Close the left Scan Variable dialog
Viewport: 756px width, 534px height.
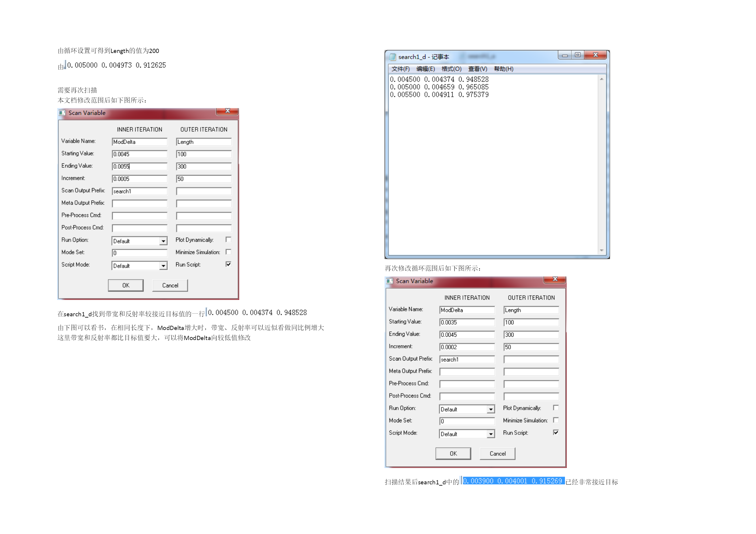point(227,111)
